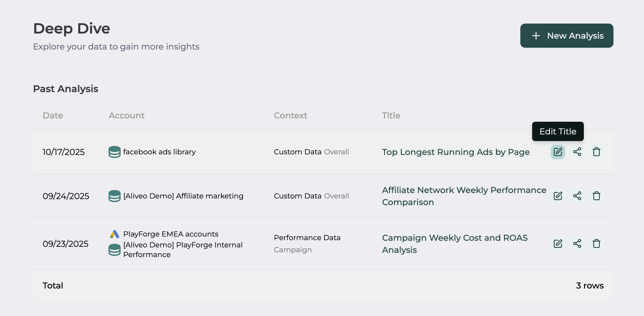Share the Affiliate Network Weekly Performance analysis

[577, 196]
